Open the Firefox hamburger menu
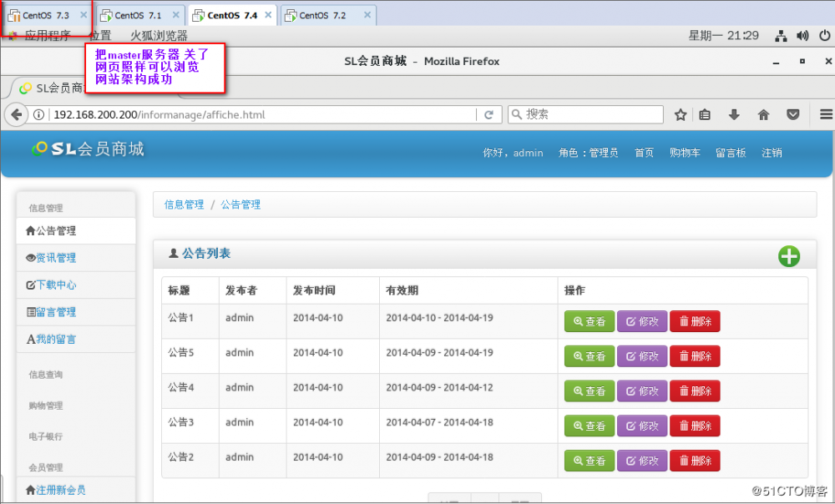The width and height of the screenshot is (835, 504). click(825, 114)
